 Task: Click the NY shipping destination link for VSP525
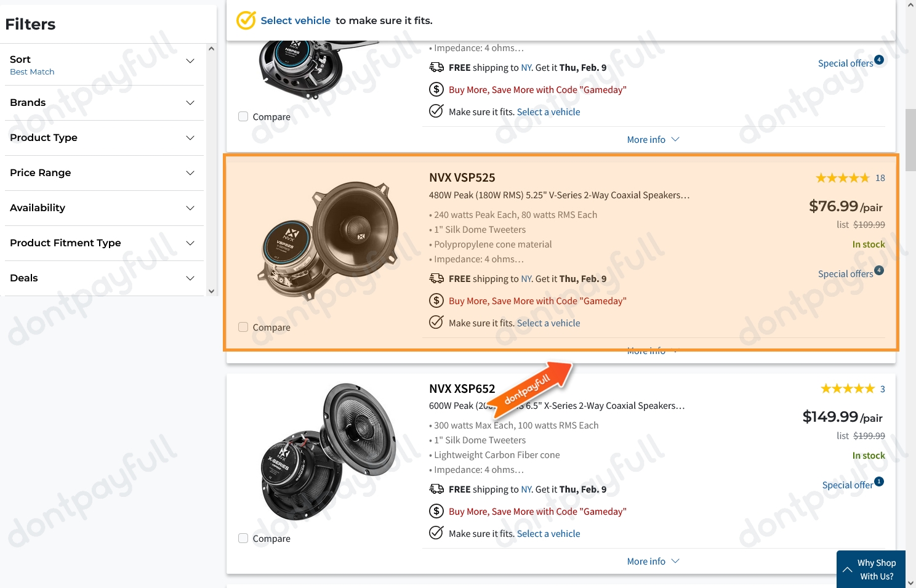[526, 278]
